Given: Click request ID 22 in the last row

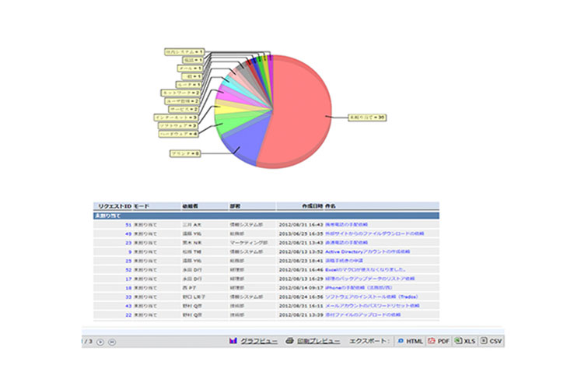Looking at the screenshot, I should [x=128, y=314].
